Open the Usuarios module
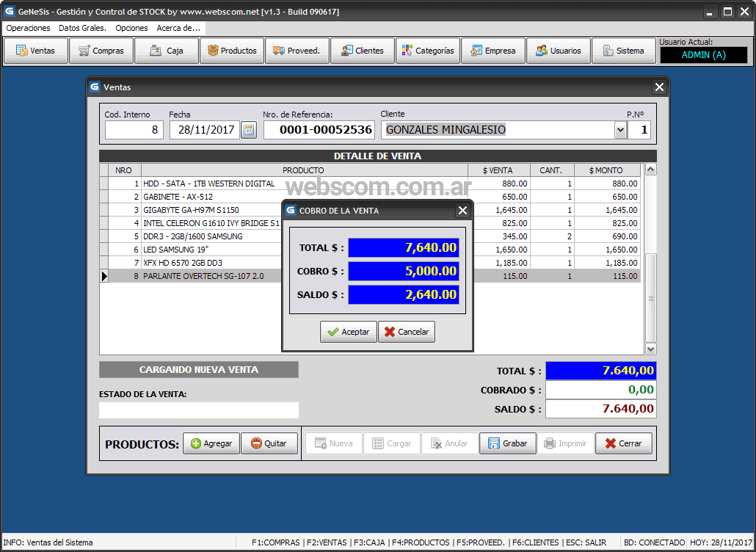The height and width of the screenshot is (552, 756). point(559,51)
